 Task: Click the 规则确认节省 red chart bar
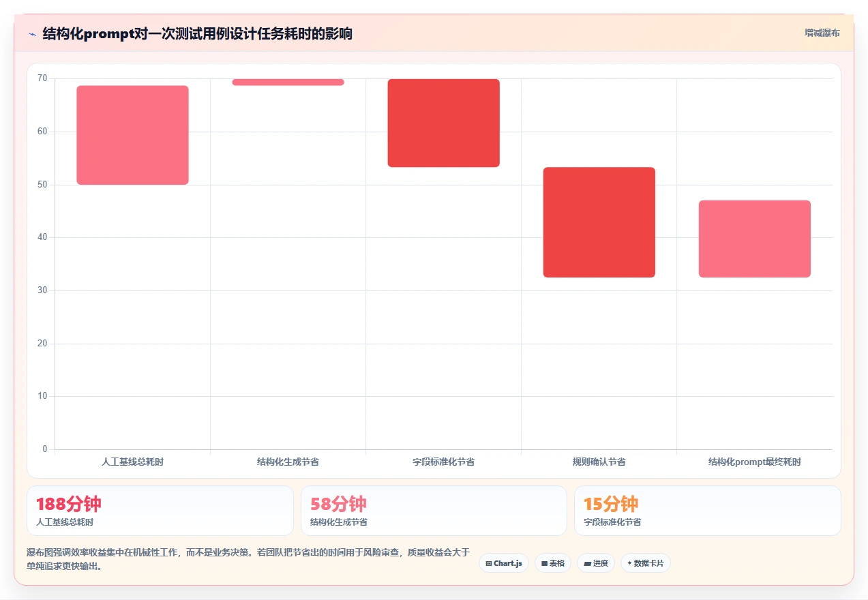pyautogui.click(x=599, y=222)
